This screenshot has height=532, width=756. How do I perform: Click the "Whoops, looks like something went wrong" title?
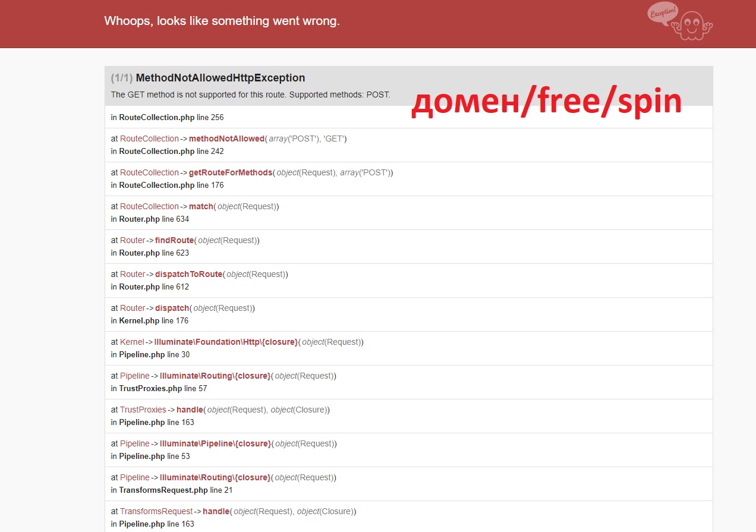pyautogui.click(x=222, y=21)
